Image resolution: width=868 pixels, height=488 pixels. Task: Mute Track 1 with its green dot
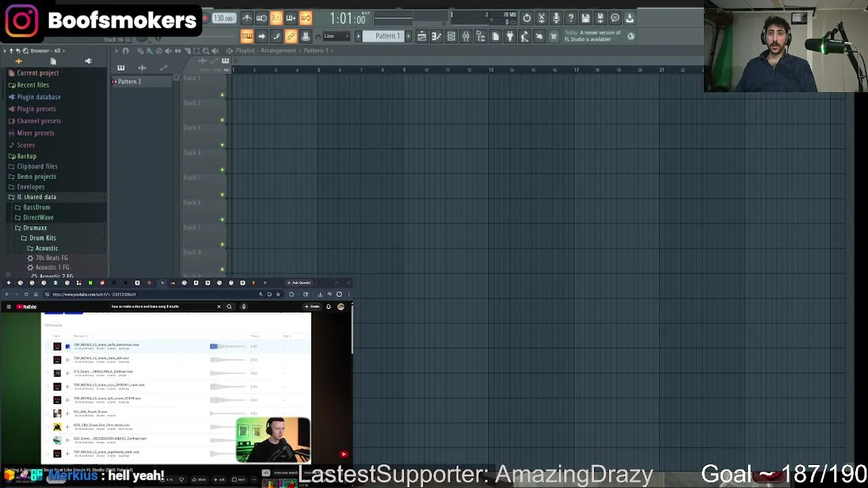(222, 95)
